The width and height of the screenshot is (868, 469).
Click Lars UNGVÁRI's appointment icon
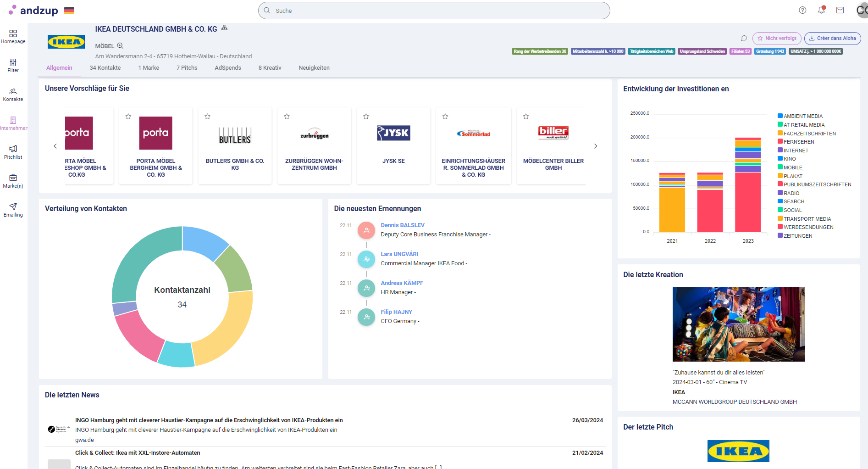(366, 259)
